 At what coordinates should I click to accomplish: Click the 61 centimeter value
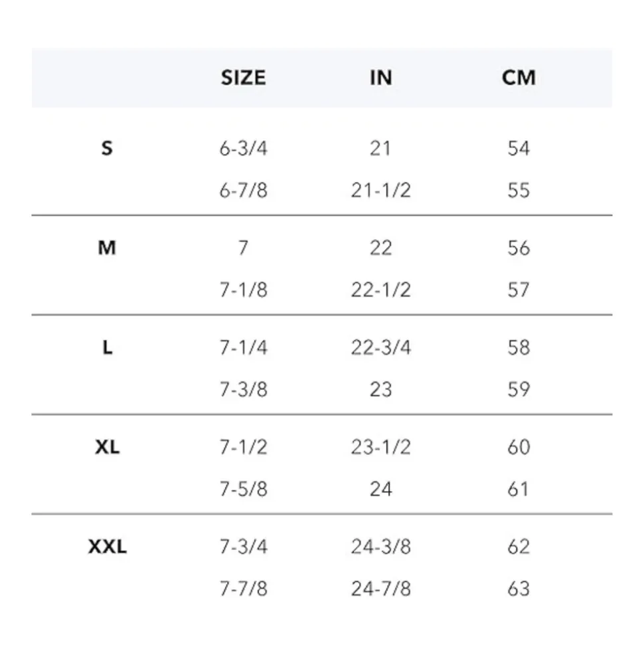518,489
